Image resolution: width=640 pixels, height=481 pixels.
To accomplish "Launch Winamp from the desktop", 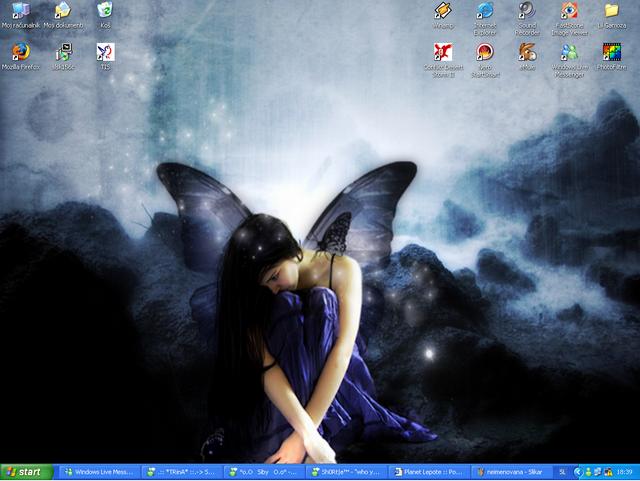I will coord(443,11).
